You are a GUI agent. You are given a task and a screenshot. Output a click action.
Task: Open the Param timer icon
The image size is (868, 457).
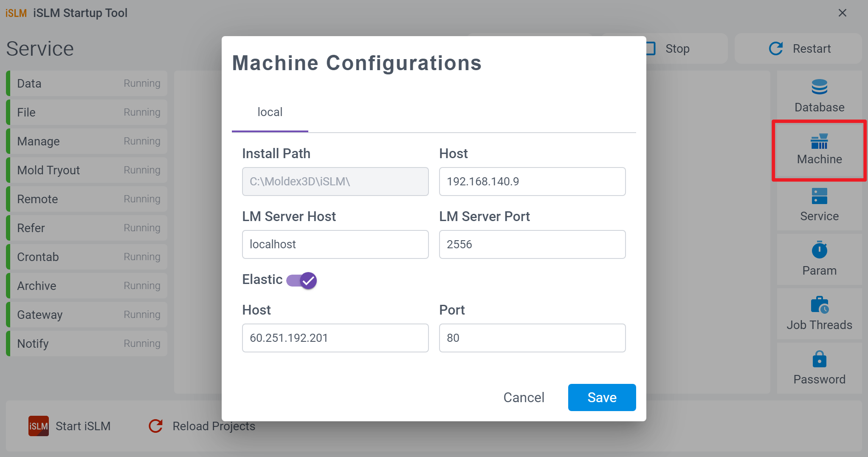click(819, 250)
